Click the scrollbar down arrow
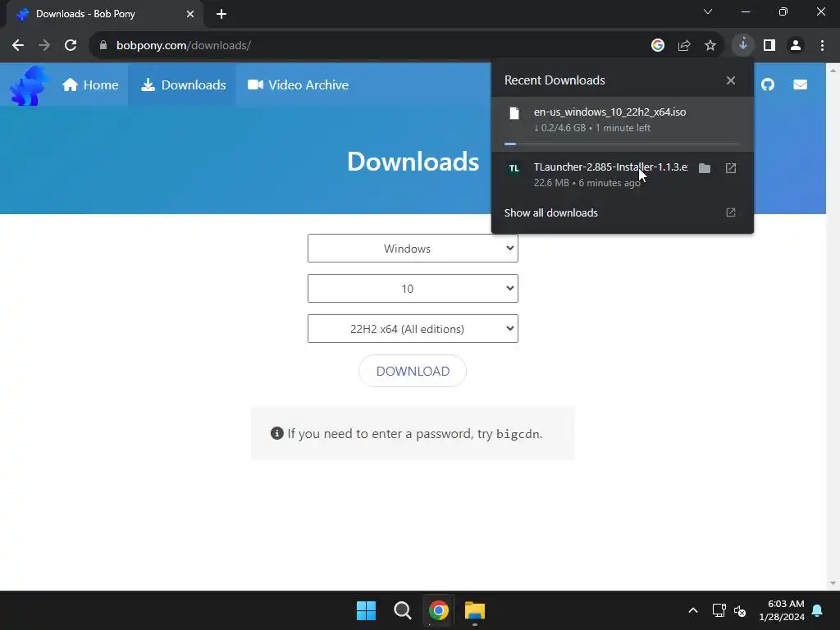Screen dimensions: 840x630 833,583
